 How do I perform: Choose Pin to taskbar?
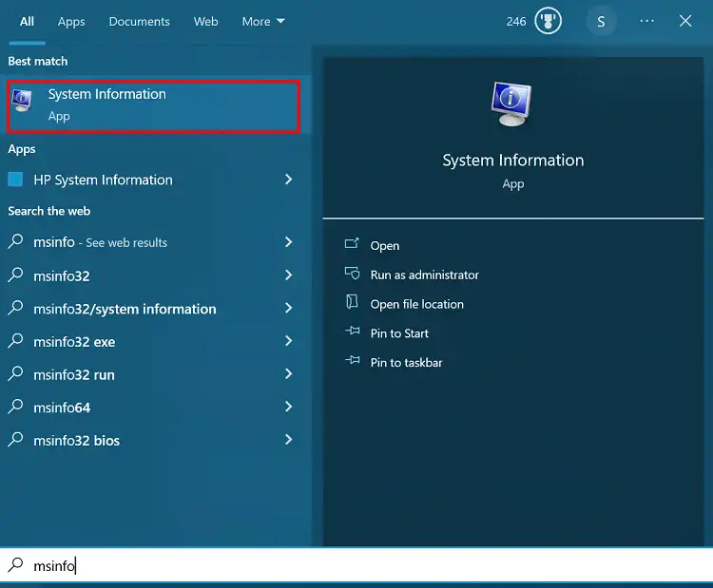point(406,363)
